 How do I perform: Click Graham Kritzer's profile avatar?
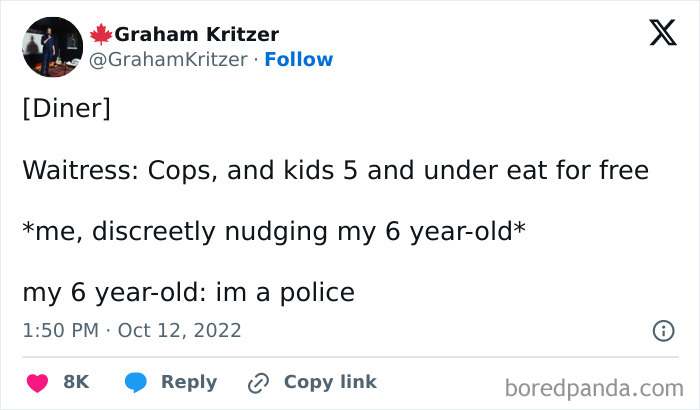52,47
